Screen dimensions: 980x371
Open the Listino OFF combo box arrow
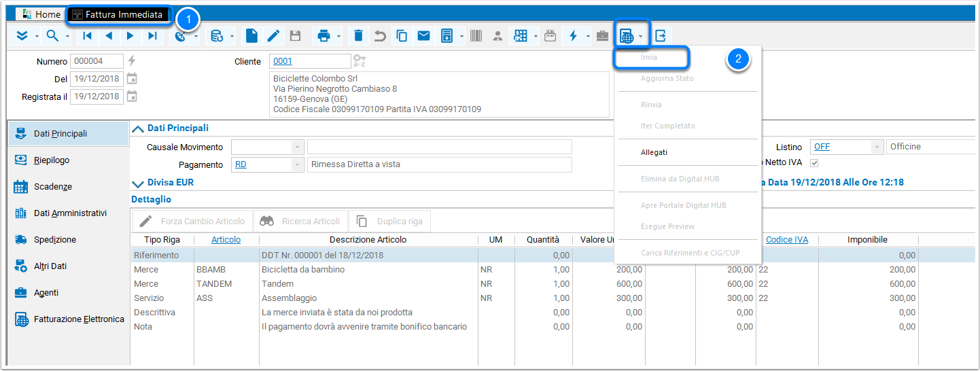876,147
